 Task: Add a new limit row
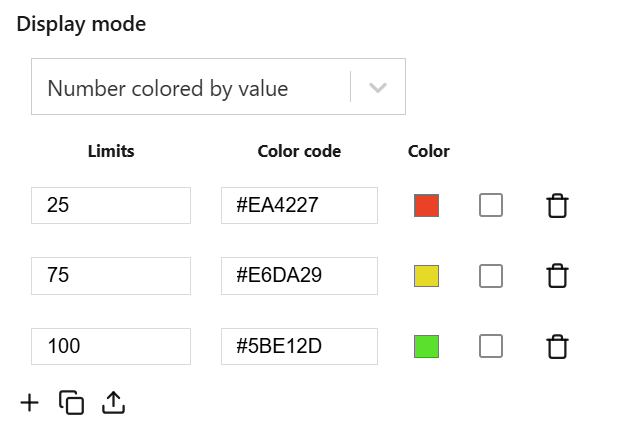pyautogui.click(x=30, y=403)
